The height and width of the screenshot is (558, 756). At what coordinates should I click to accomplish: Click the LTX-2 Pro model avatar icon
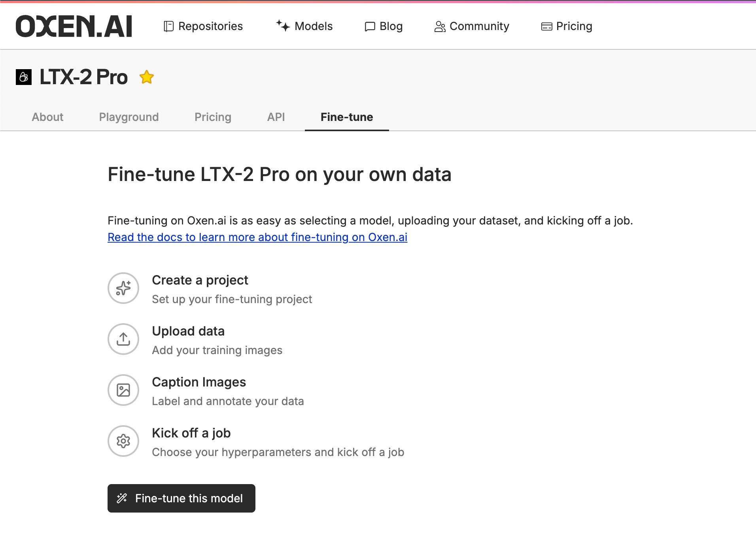point(24,77)
